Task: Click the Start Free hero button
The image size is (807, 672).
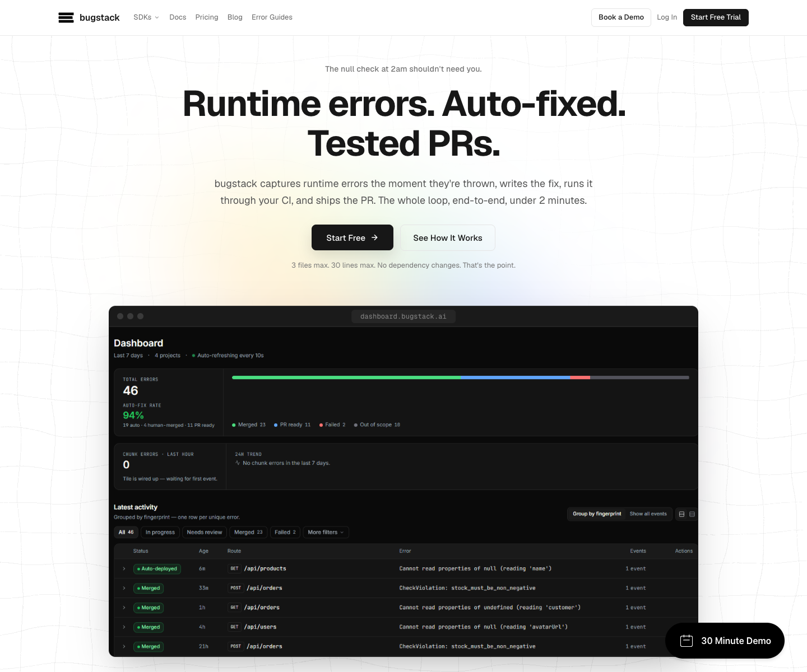Action: click(x=353, y=238)
